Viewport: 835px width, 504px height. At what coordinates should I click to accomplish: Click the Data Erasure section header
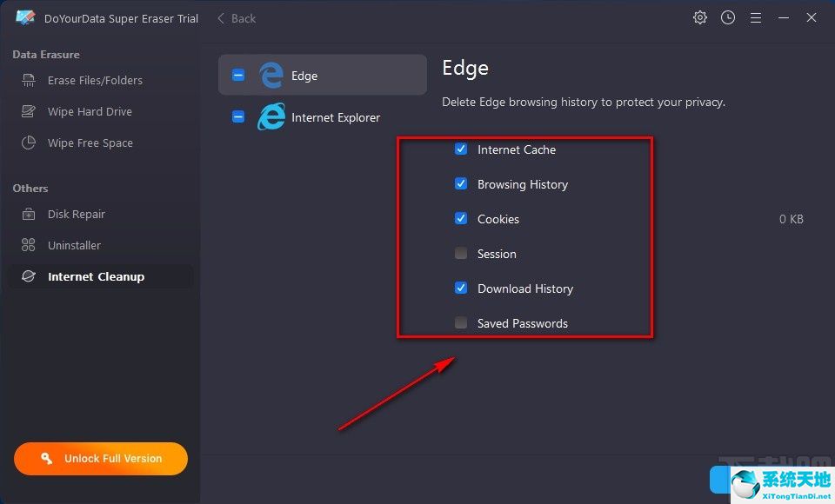pyautogui.click(x=46, y=54)
